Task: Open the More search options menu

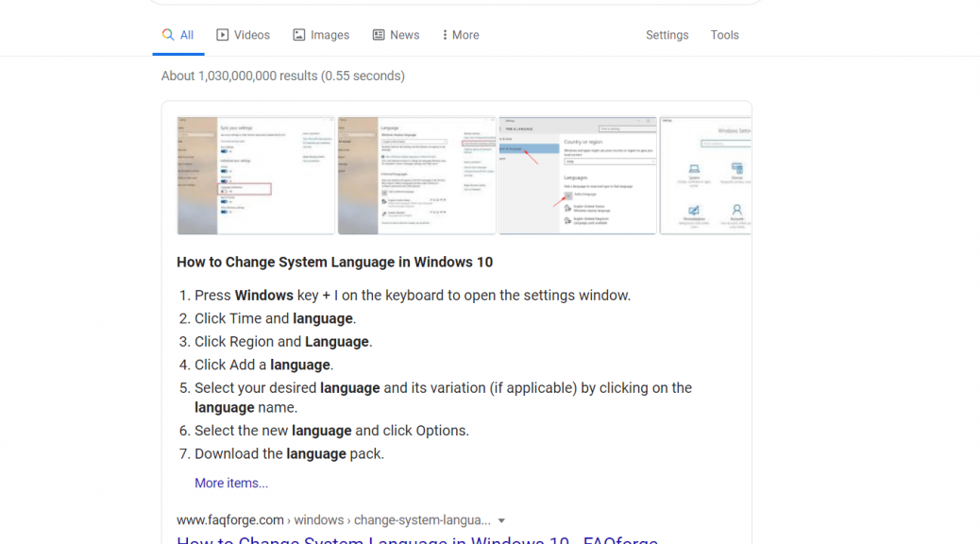Action: click(x=461, y=35)
